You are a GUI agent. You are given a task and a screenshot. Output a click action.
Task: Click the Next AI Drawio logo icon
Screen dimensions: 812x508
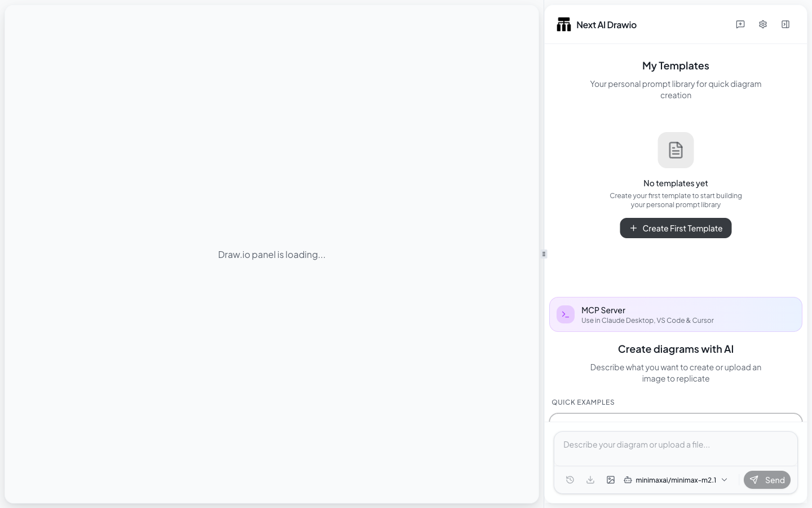[563, 24]
